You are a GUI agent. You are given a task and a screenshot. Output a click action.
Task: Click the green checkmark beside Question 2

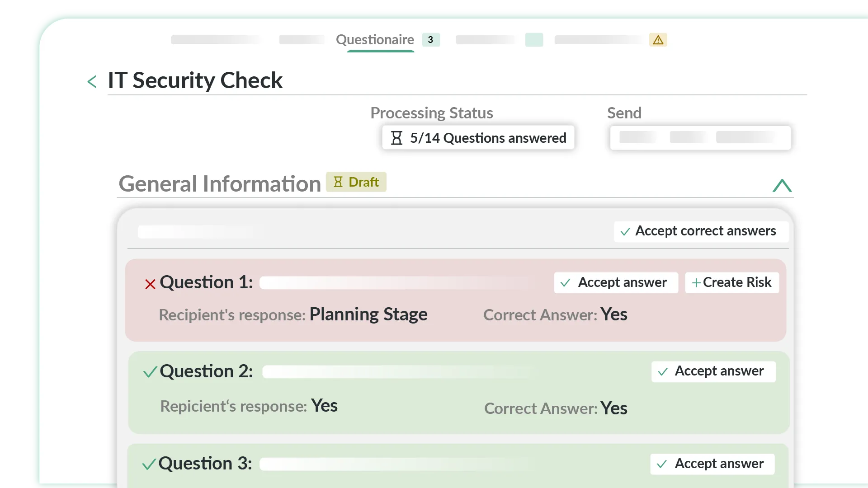150,372
